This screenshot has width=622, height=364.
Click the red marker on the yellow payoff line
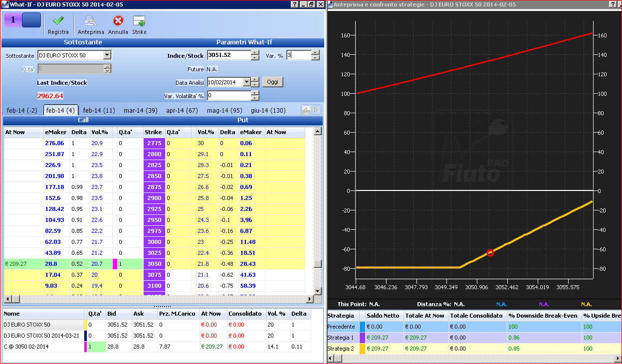click(x=490, y=253)
